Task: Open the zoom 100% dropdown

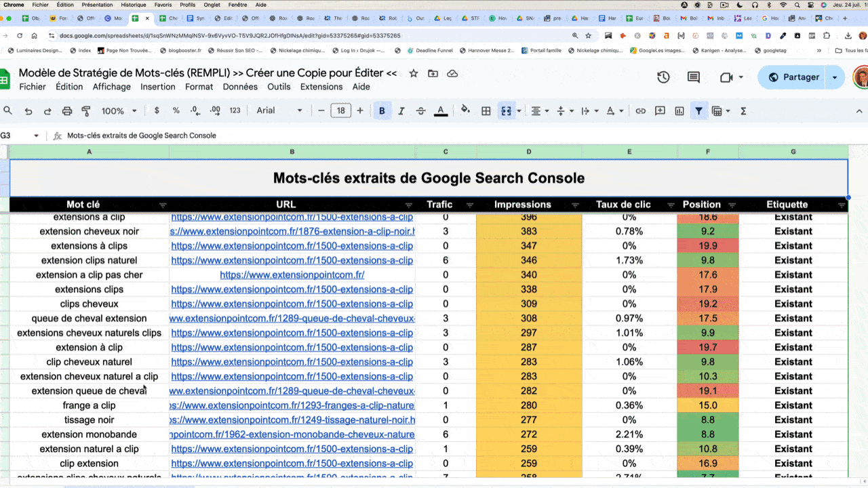Action: pyautogui.click(x=119, y=110)
